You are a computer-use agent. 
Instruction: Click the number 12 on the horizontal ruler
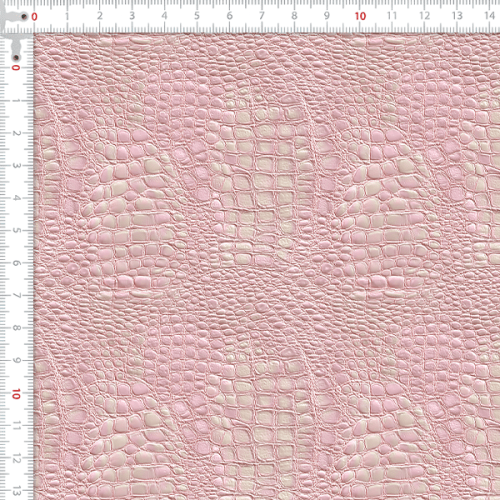[x=425, y=16]
